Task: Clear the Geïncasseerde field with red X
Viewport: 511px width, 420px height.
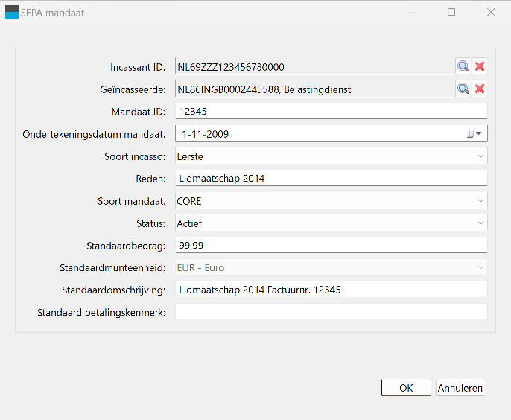Action: coord(480,89)
